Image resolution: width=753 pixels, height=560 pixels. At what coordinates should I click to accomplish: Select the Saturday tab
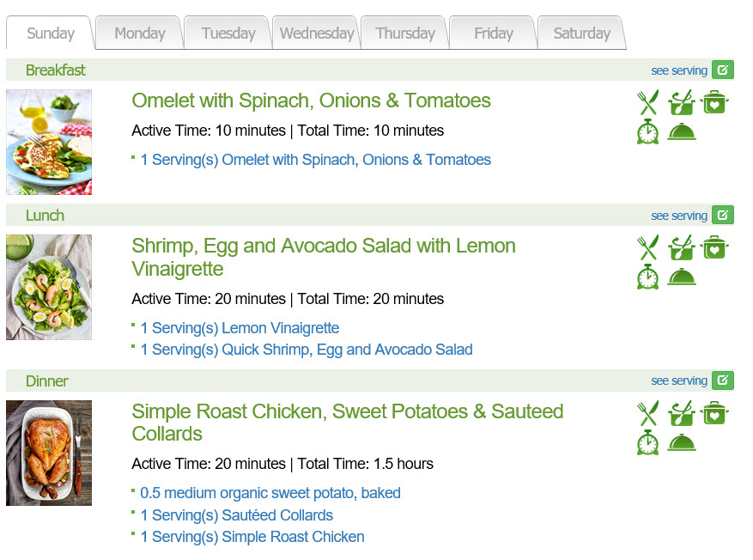[x=582, y=33]
